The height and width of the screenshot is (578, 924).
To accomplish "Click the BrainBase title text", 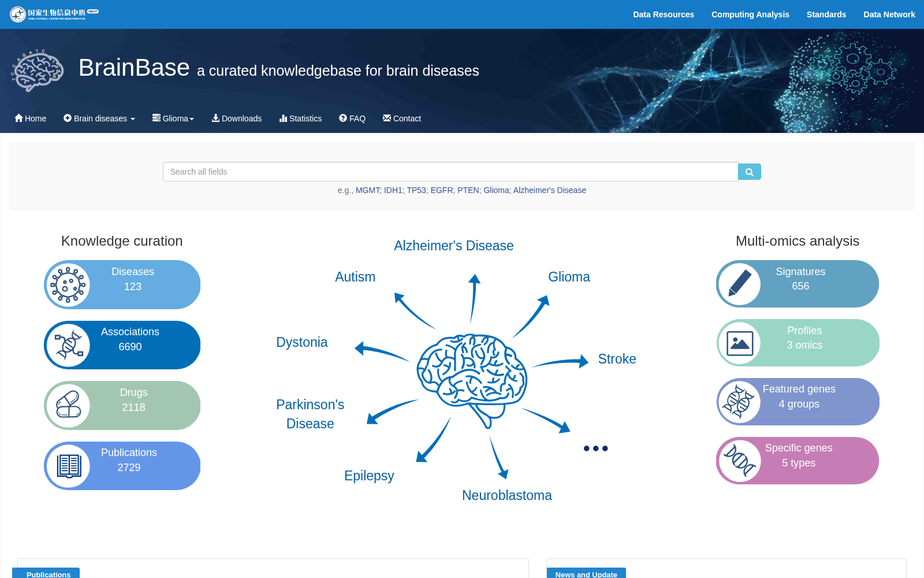I will click(134, 68).
